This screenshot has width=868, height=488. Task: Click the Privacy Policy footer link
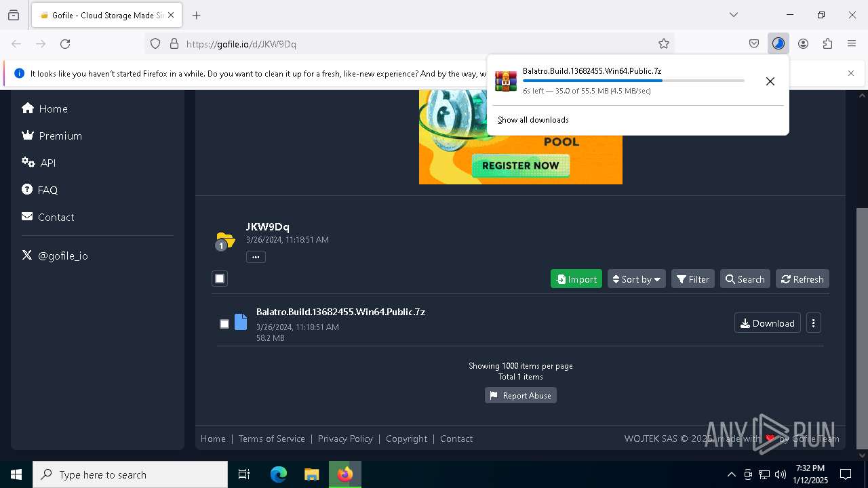pos(345,439)
